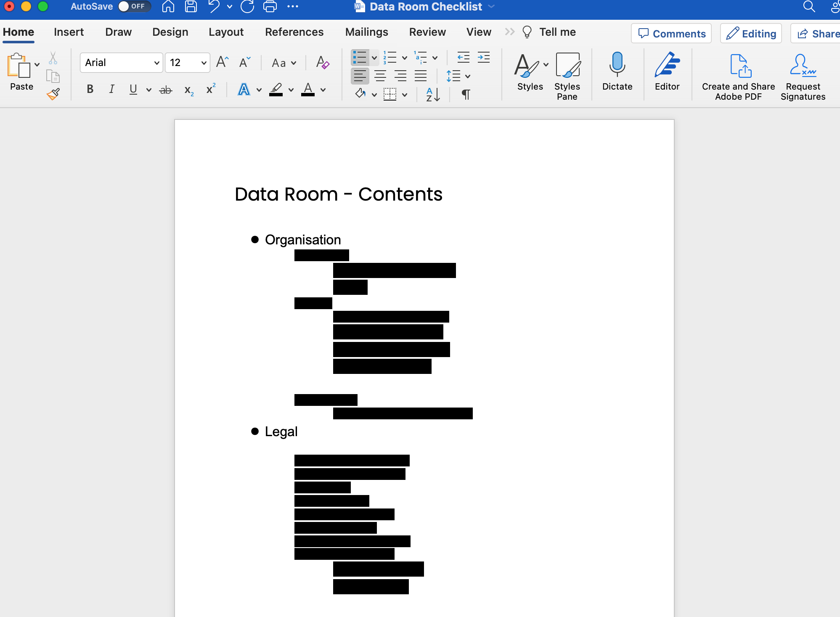Toggle subscript formatting
The width and height of the screenshot is (840, 617).
coord(188,90)
